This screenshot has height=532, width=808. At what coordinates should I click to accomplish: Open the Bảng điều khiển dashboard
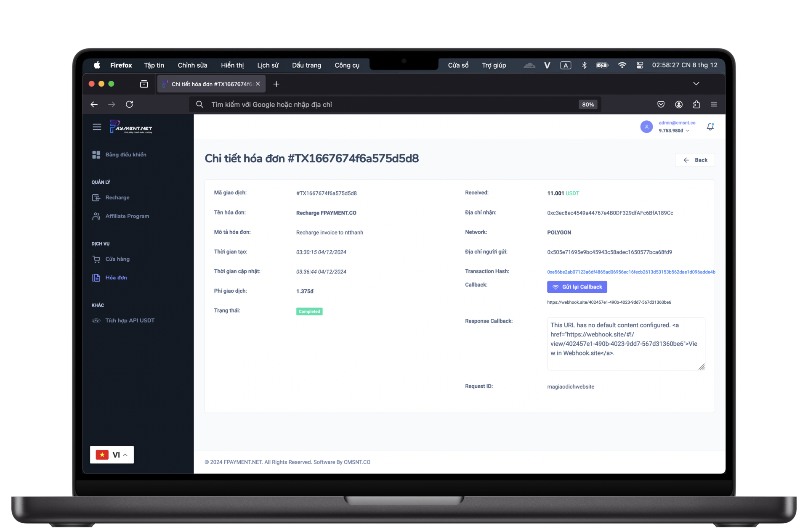tap(125, 155)
